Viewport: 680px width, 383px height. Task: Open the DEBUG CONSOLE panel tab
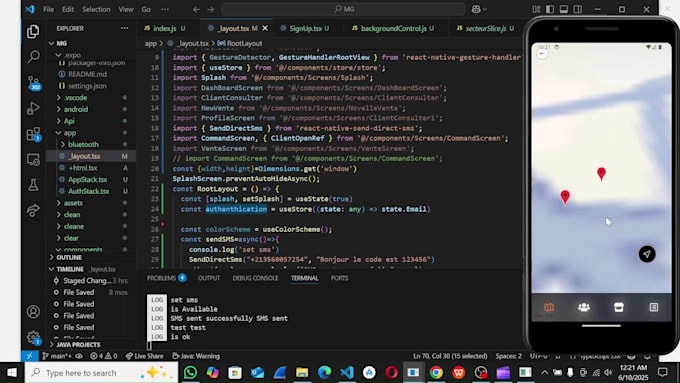(255, 278)
